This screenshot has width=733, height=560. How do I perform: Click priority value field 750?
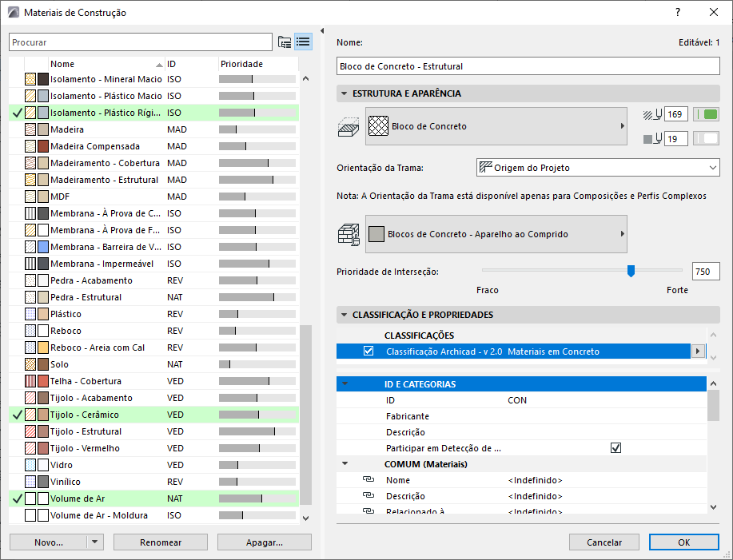click(x=705, y=272)
